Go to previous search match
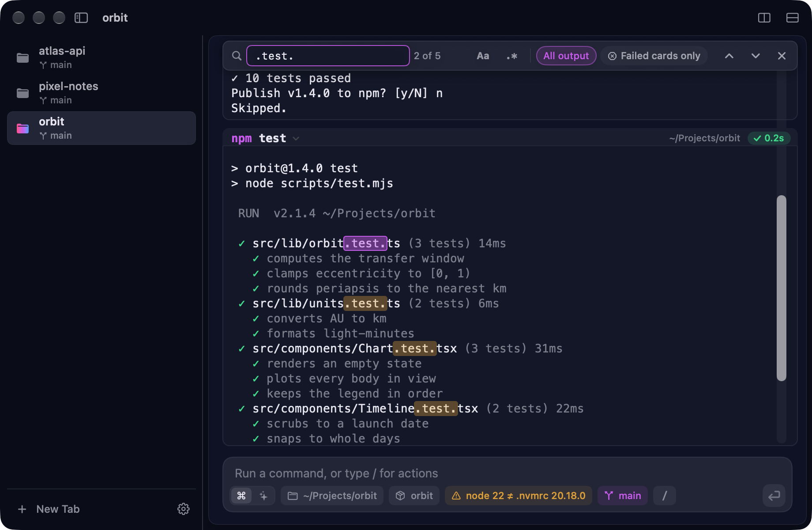The width and height of the screenshot is (812, 530). (729, 56)
